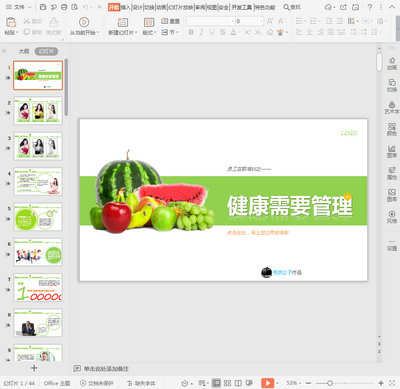This screenshot has height=389, width=400.
Task: Open the Properties (属性) side panel
Action: click(x=392, y=173)
